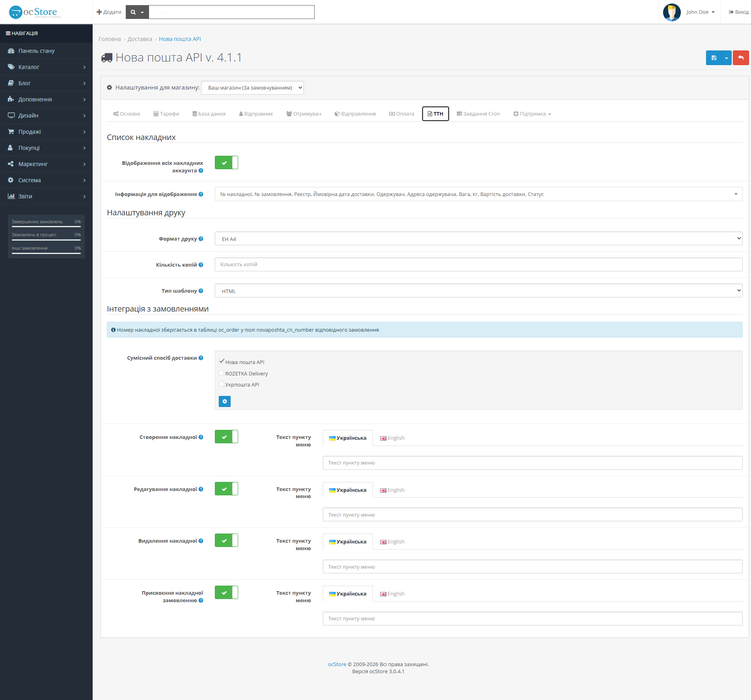Switch to the Відправник tab

tap(256, 114)
